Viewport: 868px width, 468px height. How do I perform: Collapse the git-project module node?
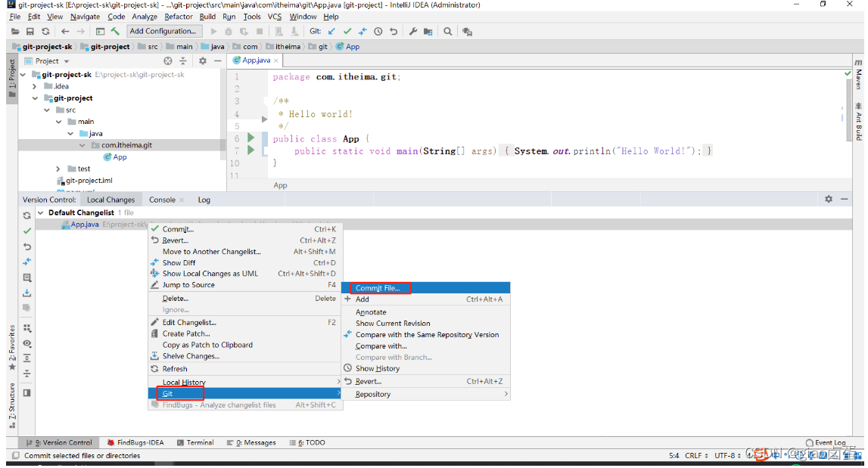[35, 98]
